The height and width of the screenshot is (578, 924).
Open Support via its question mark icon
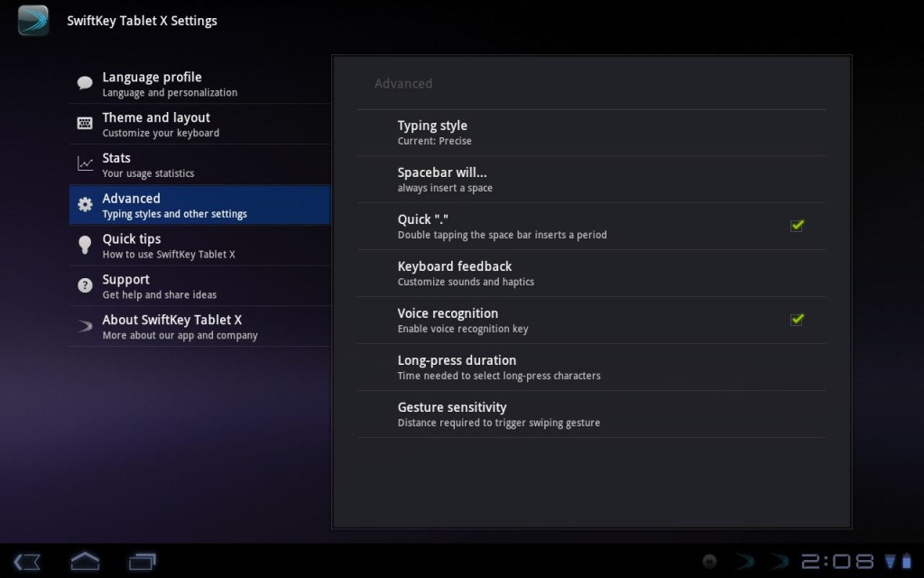point(85,285)
